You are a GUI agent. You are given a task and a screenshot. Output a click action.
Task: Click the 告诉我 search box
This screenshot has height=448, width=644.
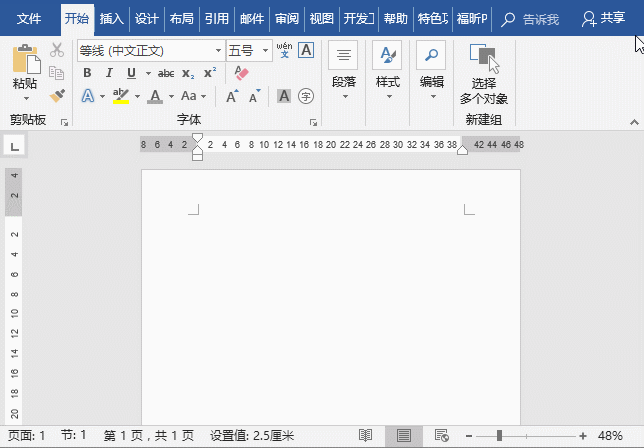coord(536,18)
